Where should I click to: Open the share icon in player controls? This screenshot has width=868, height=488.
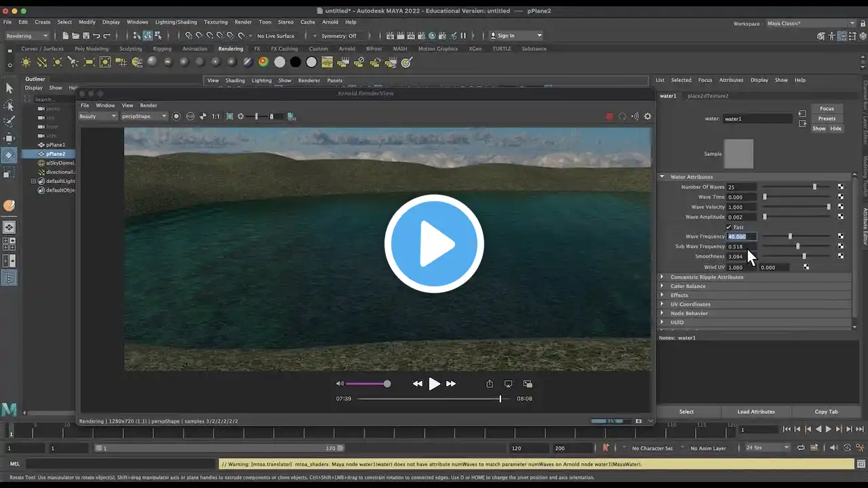click(x=490, y=384)
